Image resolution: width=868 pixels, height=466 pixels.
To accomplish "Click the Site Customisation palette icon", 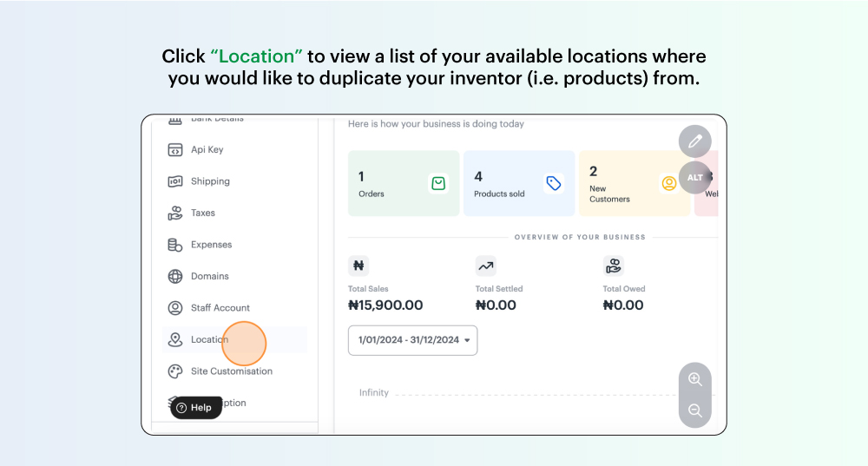I will pyautogui.click(x=175, y=371).
